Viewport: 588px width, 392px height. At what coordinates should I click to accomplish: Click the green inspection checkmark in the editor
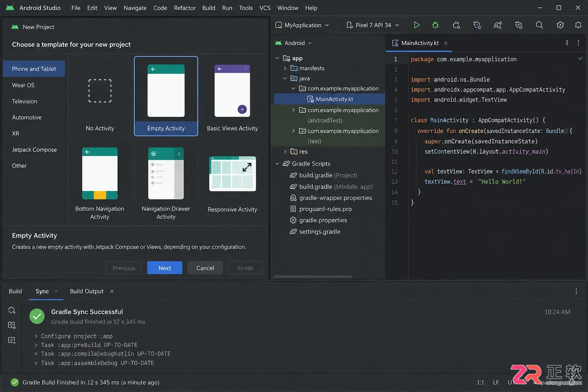pyautogui.click(x=580, y=58)
